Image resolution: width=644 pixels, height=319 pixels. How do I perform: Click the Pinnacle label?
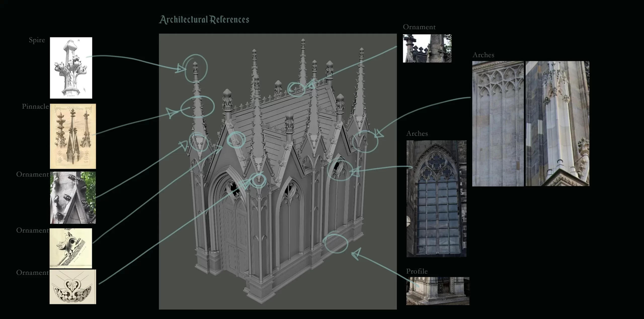[x=35, y=107]
